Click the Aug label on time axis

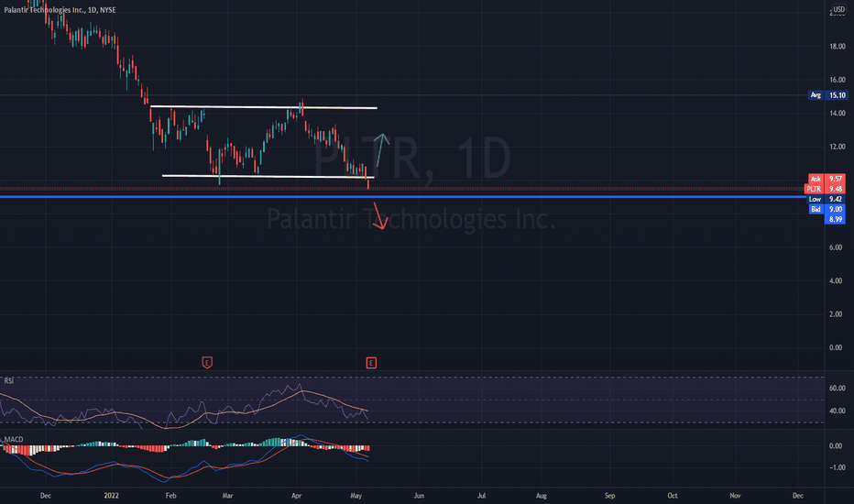point(541,496)
